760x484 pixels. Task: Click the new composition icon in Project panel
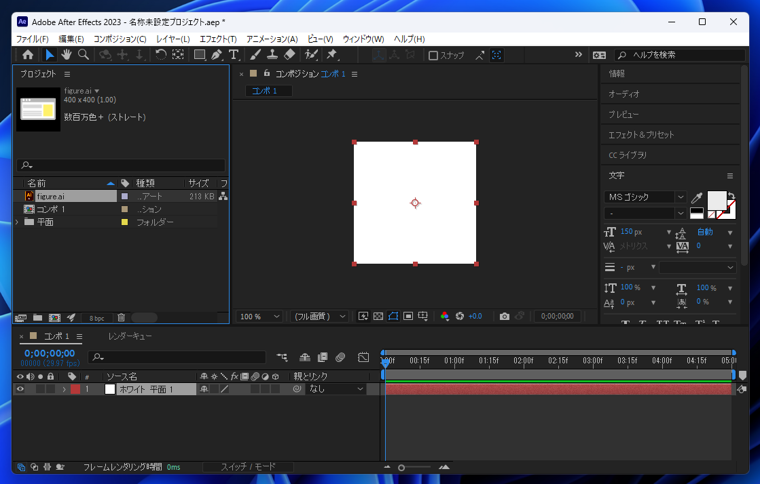(x=55, y=318)
